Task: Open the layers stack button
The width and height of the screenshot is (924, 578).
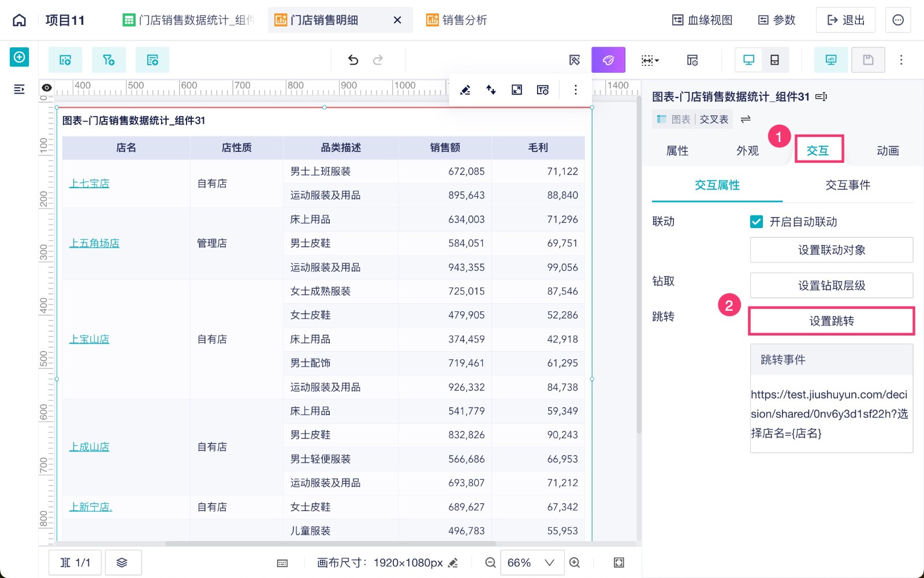Action: click(x=122, y=562)
